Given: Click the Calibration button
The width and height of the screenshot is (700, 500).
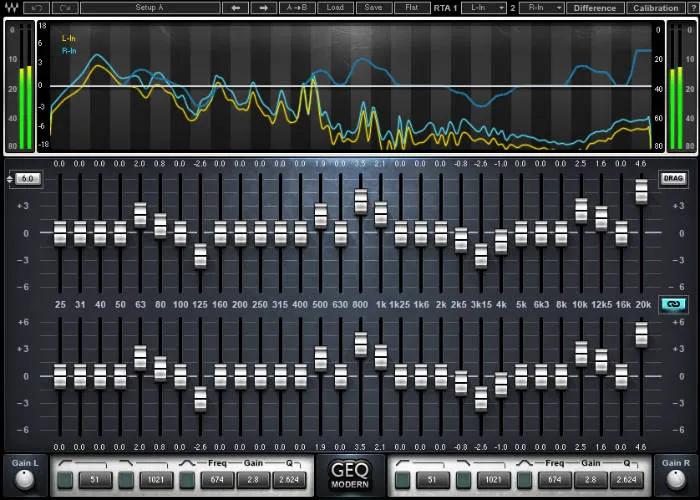Looking at the screenshot, I should pos(656,8).
